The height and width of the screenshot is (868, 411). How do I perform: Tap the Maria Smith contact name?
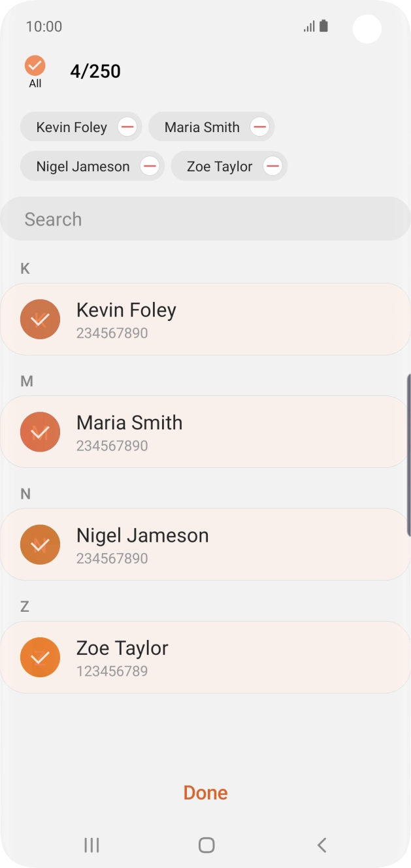(x=129, y=422)
